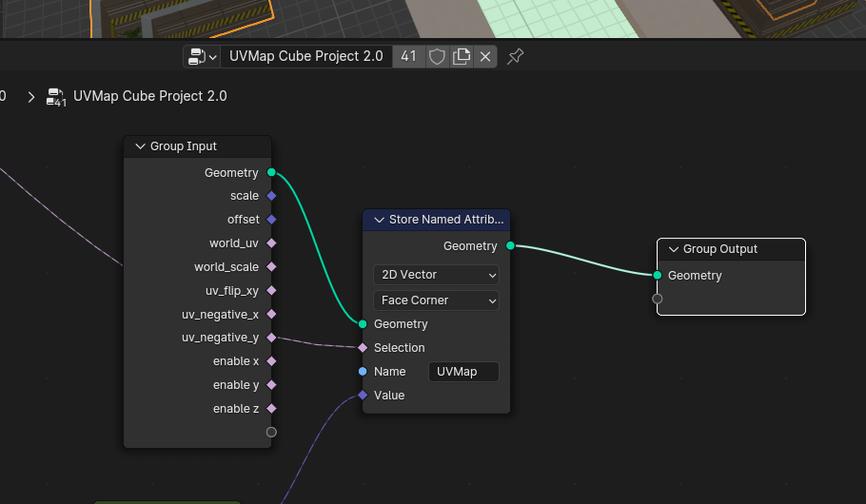The width and height of the screenshot is (866, 504).
Task: Click the Value input socket
Action: 363,396
